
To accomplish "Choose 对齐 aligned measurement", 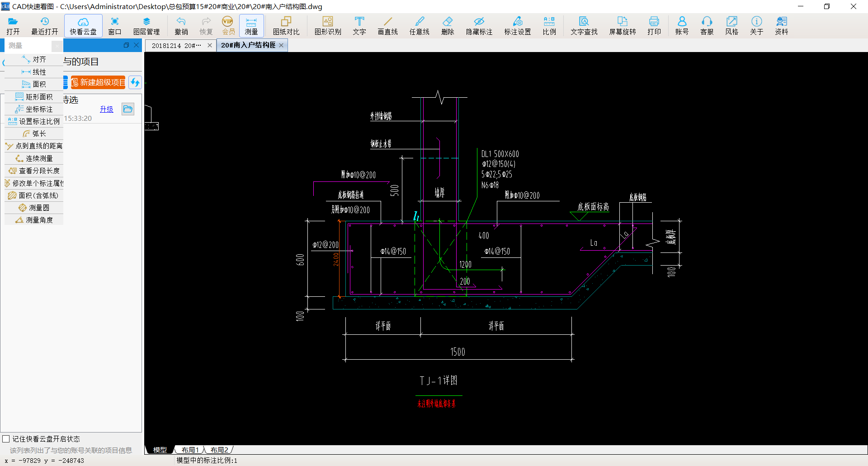I will pos(34,59).
